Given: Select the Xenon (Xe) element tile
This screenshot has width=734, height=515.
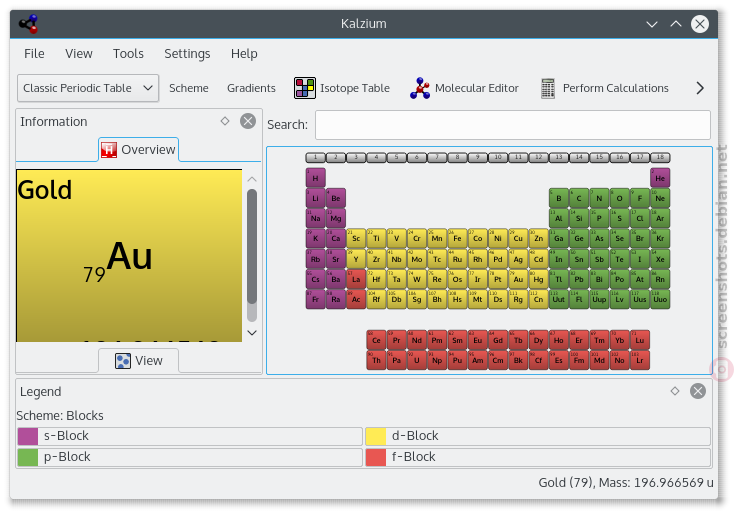Looking at the screenshot, I should point(660,259).
